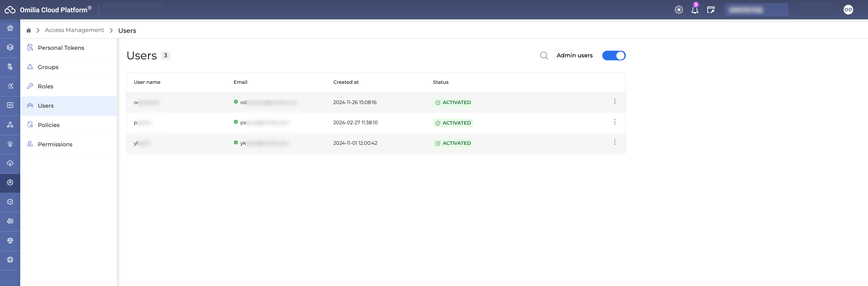Screen dimensions: 868x286
Task: Toggle the Admin users switch off
Action: click(613, 56)
